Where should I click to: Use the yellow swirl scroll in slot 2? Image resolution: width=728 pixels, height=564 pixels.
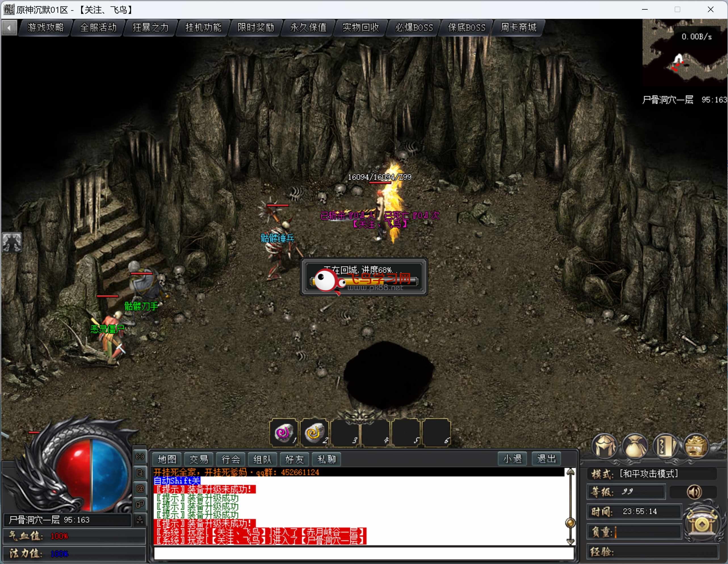[x=314, y=433]
